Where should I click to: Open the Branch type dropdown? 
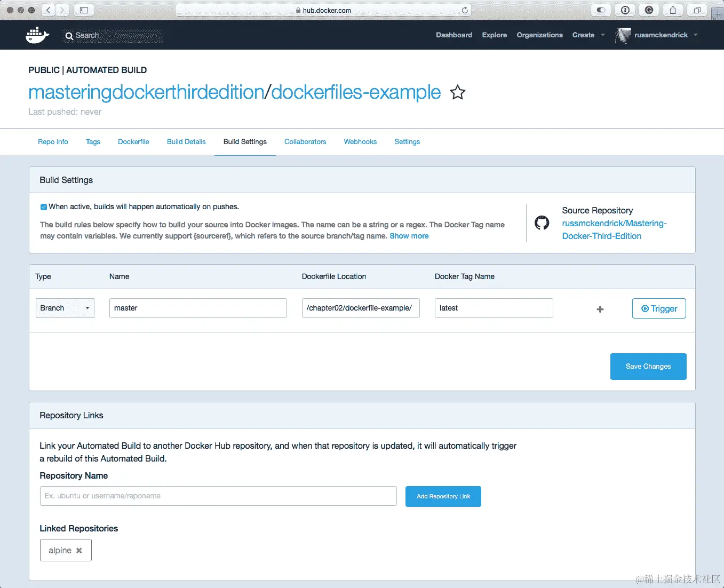pyautogui.click(x=65, y=308)
